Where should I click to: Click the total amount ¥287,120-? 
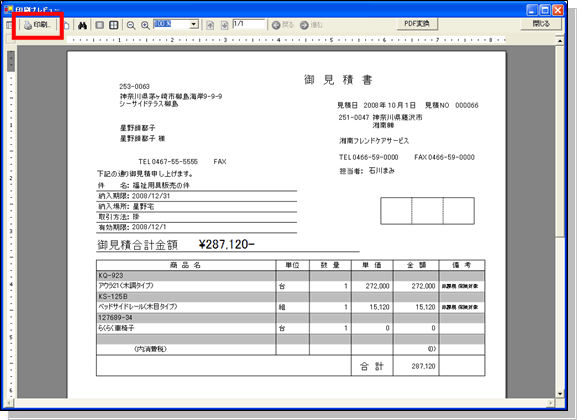pos(227,244)
